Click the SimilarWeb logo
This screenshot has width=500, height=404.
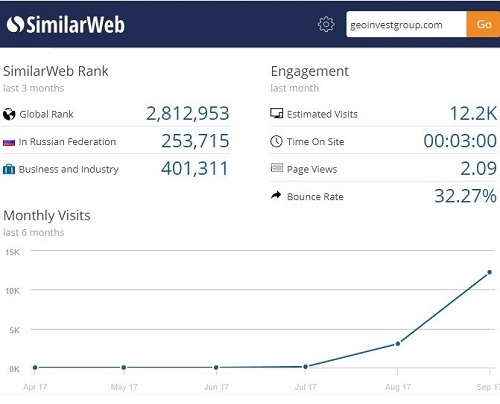pos(66,25)
